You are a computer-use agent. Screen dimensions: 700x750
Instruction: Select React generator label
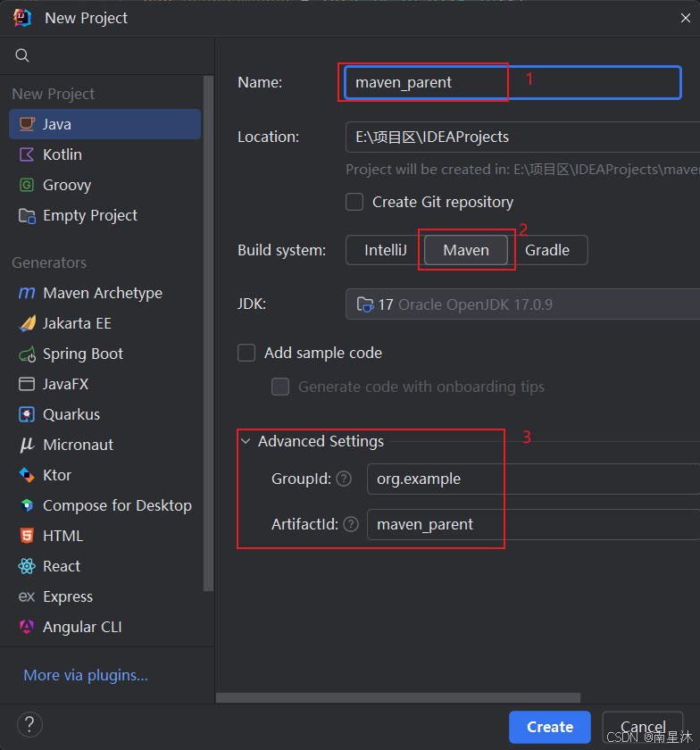click(62, 566)
